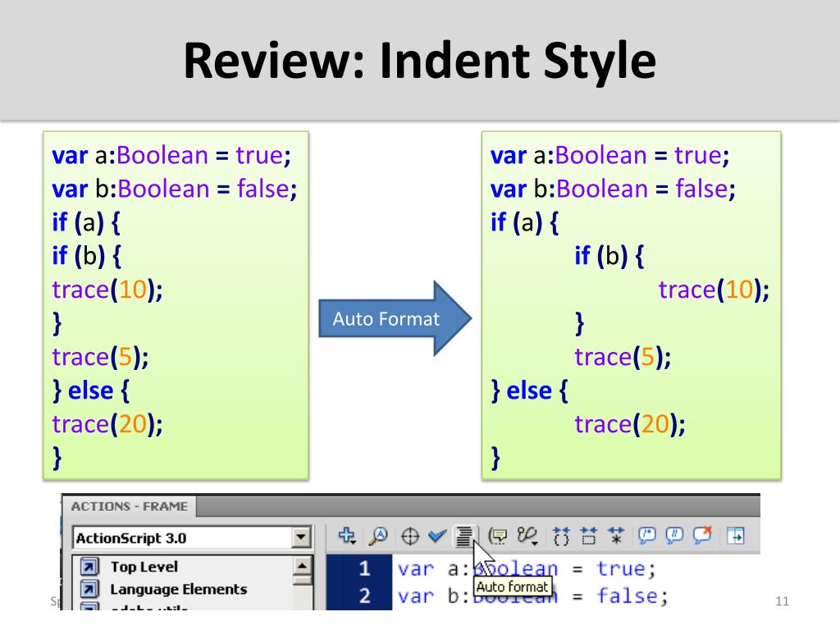Click the 'Review: Indent Style' slide title

[x=419, y=60]
